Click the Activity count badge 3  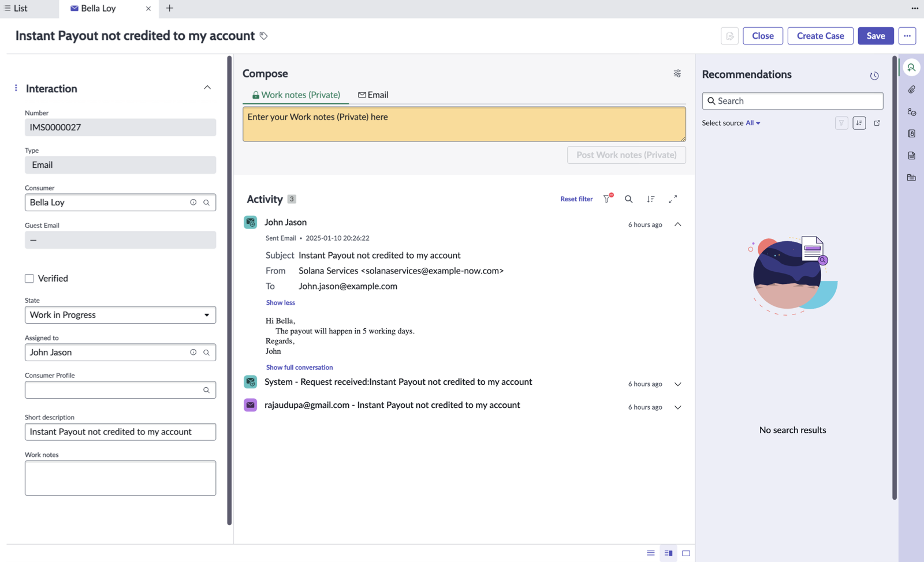(292, 199)
